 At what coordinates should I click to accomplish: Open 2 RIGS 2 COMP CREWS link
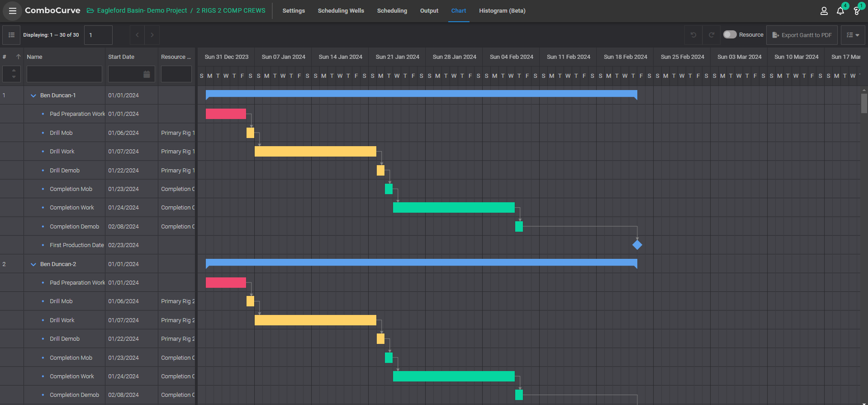[x=231, y=10]
